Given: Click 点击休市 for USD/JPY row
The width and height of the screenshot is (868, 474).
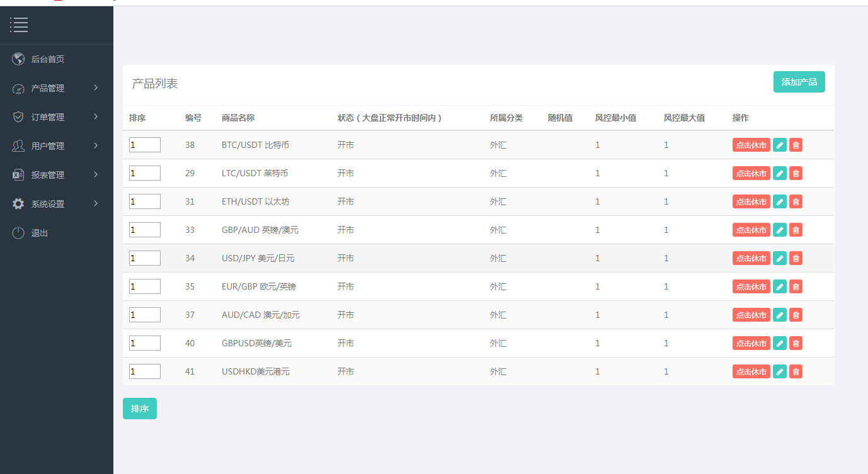Looking at the screenshot, I should click(751, 258).
